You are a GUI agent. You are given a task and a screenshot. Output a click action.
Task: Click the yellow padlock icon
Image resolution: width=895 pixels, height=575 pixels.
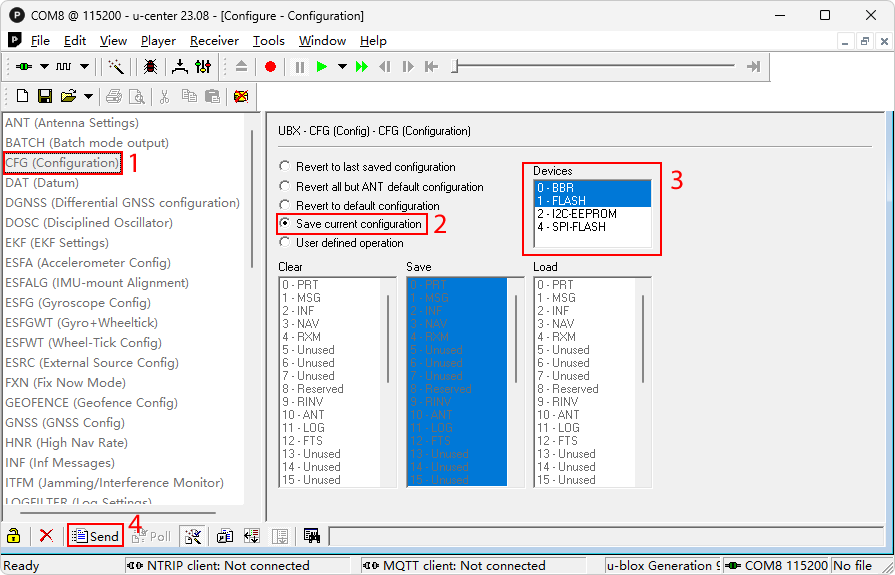point(14,536)
